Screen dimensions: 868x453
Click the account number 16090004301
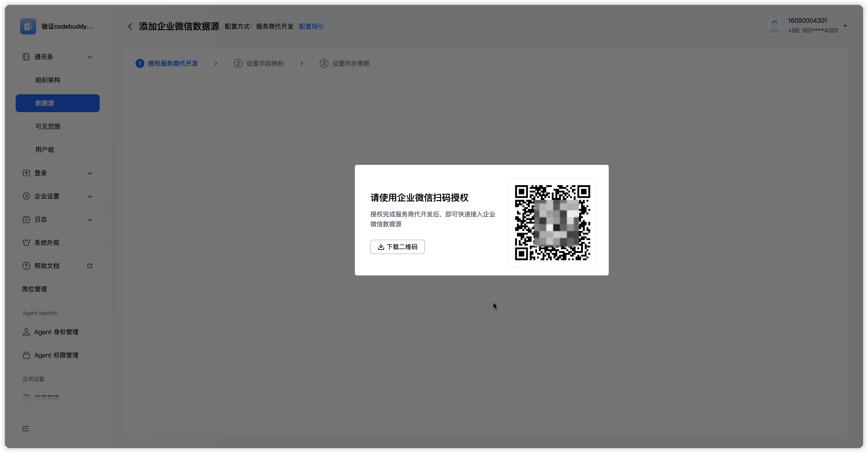point(807,21)
